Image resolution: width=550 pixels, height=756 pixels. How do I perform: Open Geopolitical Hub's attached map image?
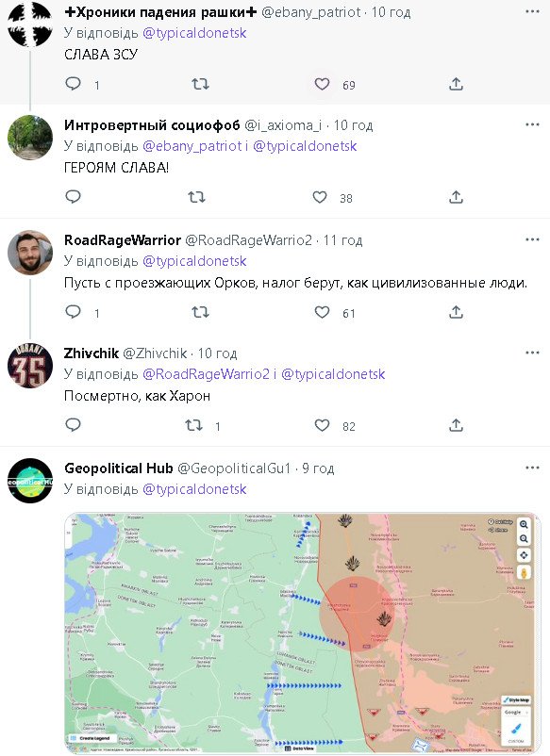pyautogui.click(x=303, y=633)
